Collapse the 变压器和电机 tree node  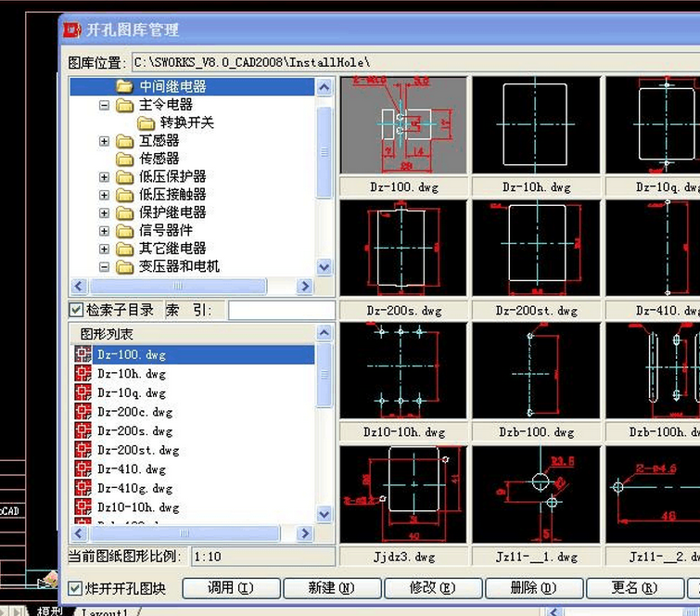[104, 266]
